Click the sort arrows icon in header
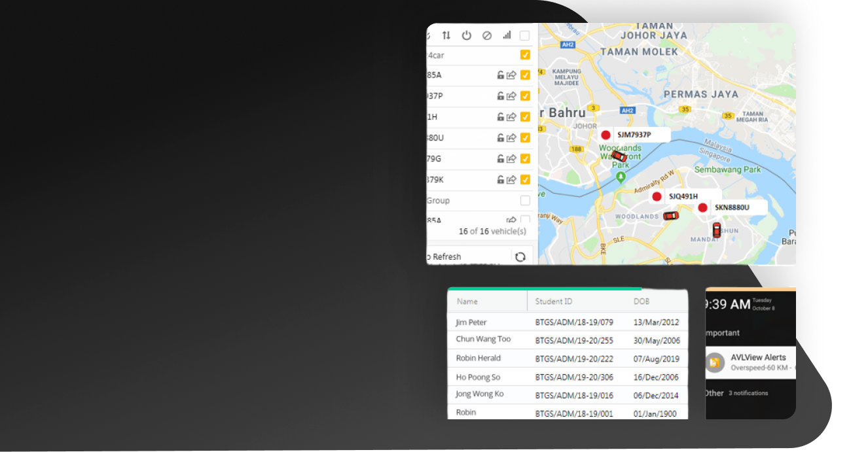 click(x=446, y=35)
